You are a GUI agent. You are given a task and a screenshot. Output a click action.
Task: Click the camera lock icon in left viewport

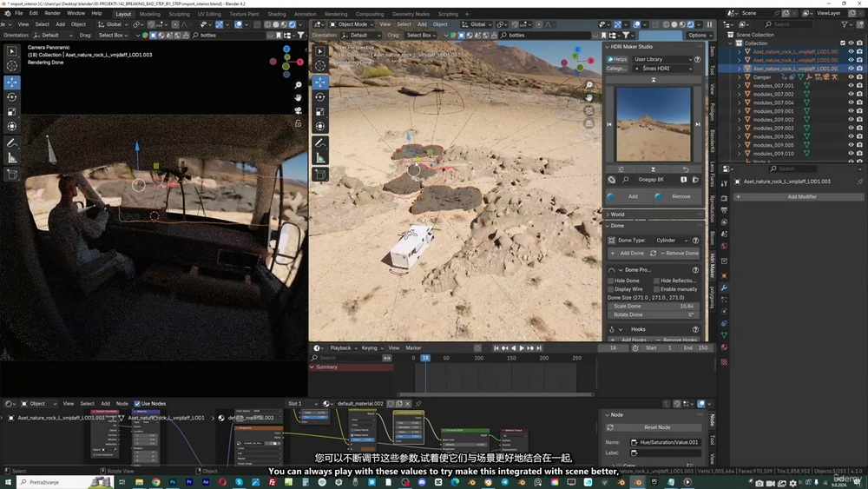pos(298,123)
